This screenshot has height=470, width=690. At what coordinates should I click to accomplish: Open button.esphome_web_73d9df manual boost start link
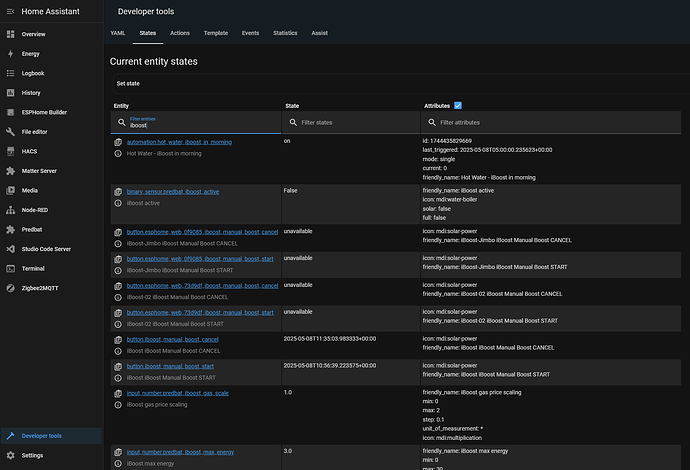pos(200,312)
